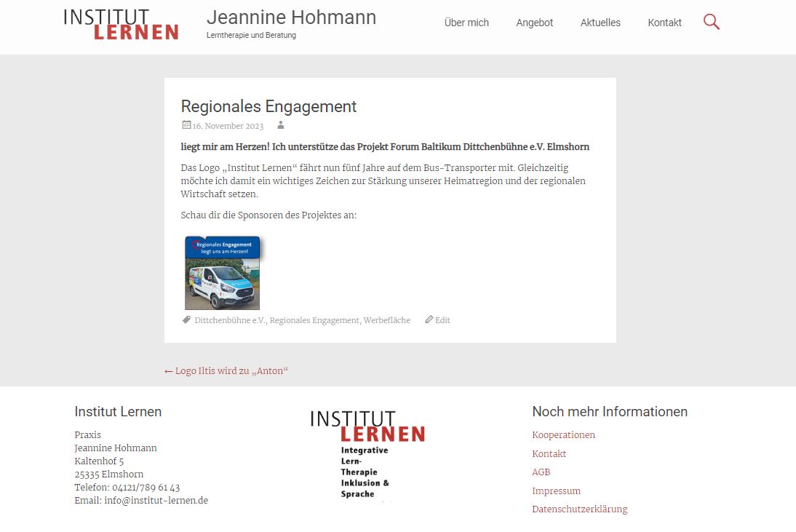Image resolution: width=796 pixels, height=532 pixels.
Task: Open the sponsor bus thumbnail image
Action: (x=223, y=273)
